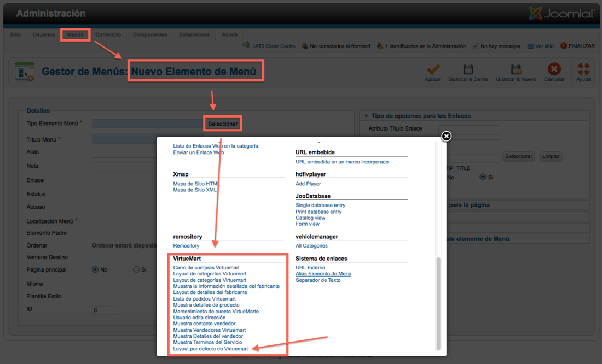Image resolution: width=602 pixels, height=364 pixels.
Task: Choose Remository link
Action: 186,246
